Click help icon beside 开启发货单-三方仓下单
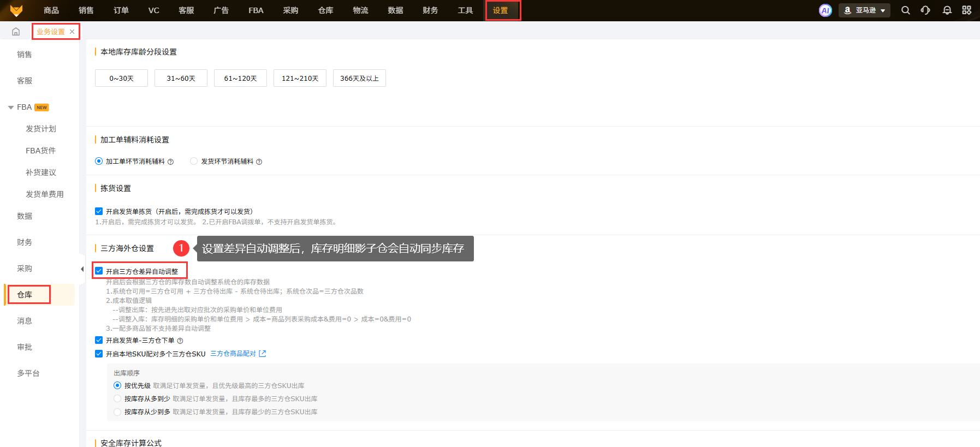 click(x=180, y=341)
